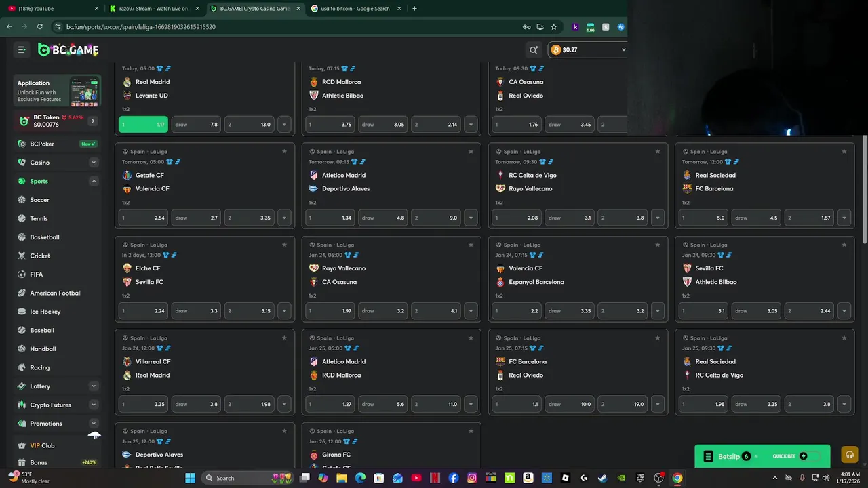Bookmark this page with Chrome's star icon
The height and width of the screenshot is (488, 868).
click(554, 27)
